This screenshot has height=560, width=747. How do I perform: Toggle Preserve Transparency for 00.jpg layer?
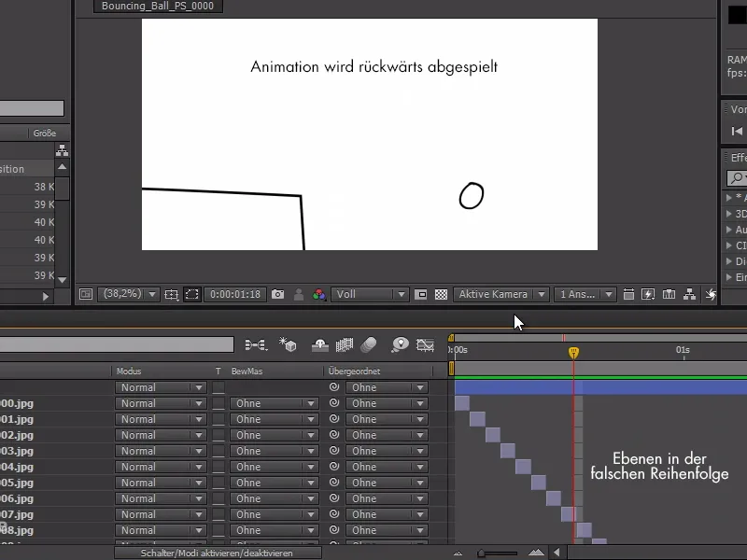coord(218,403)
